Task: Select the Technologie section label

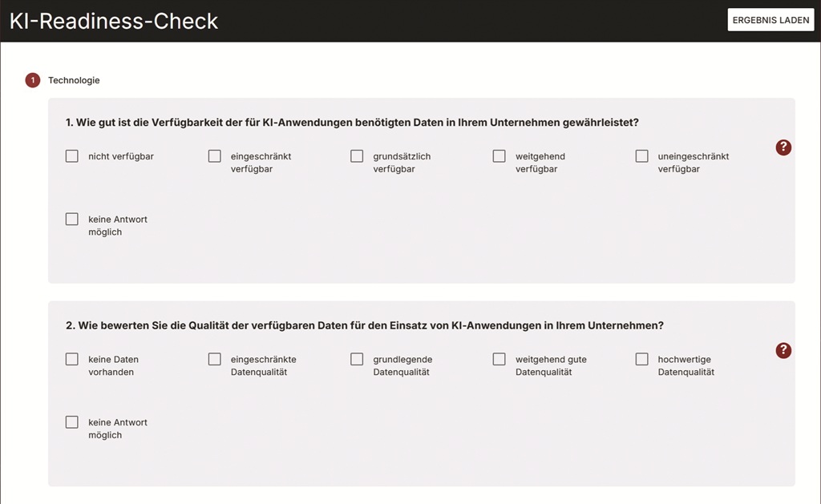Action: pos(74,80)
